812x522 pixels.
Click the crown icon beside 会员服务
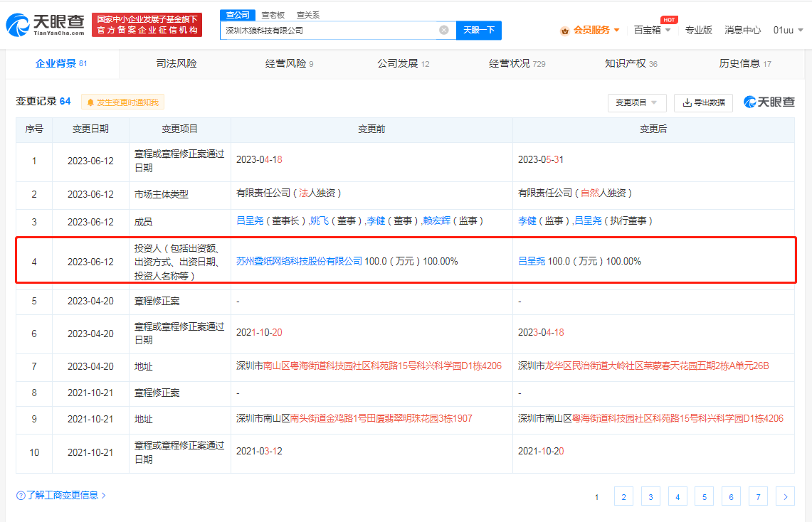[x=564, y=31]
